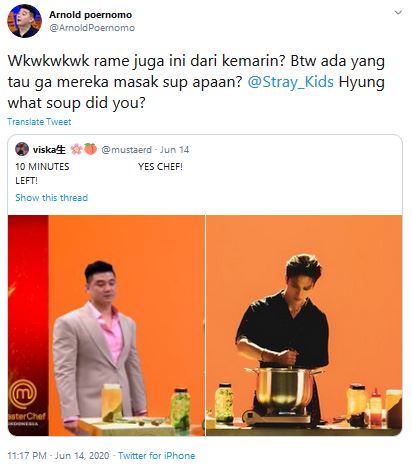412x468 pixels.
Task: Click the 11:17 PM Jun 14, 2020 timestamp
Action: point(58,456)
